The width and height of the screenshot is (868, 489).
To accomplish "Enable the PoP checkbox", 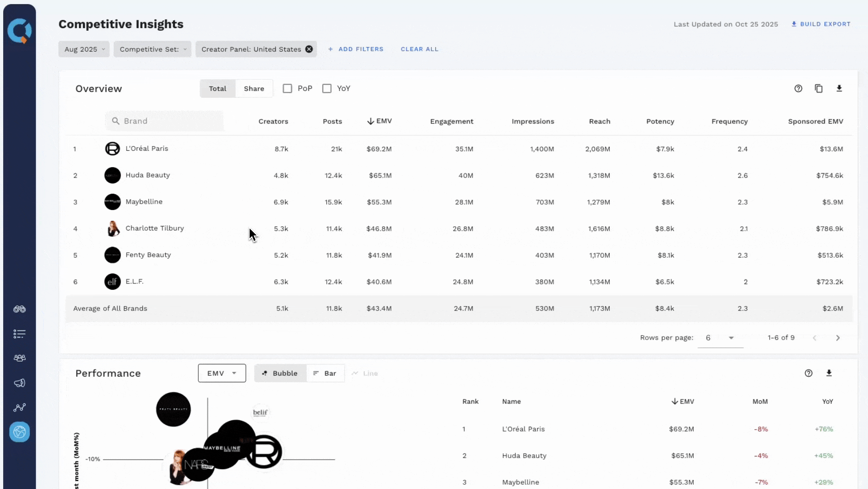I will (288, 88).
